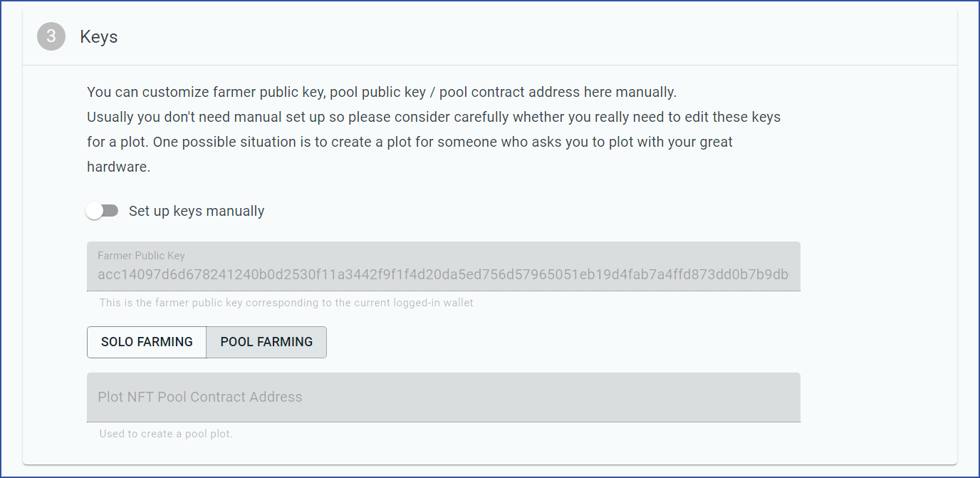Click the word "hardware." in the description
Image resolution: width=980 pixels, height=478 pixels.
(x=119, y=167)
